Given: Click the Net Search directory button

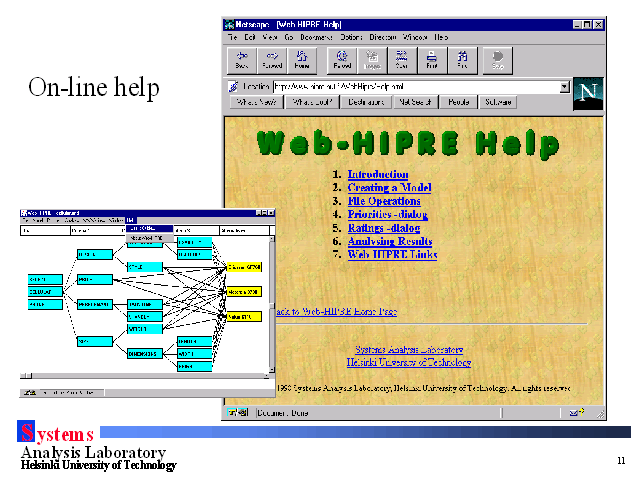Looking at the screenshot, I should 416,102.
